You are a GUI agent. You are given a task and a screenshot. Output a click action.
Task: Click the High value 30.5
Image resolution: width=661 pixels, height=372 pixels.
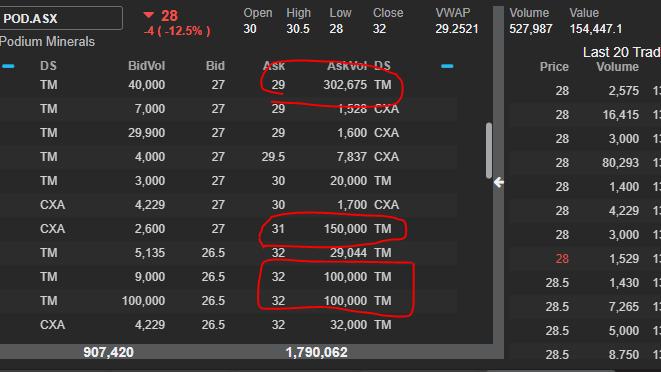tap(298, 29)
